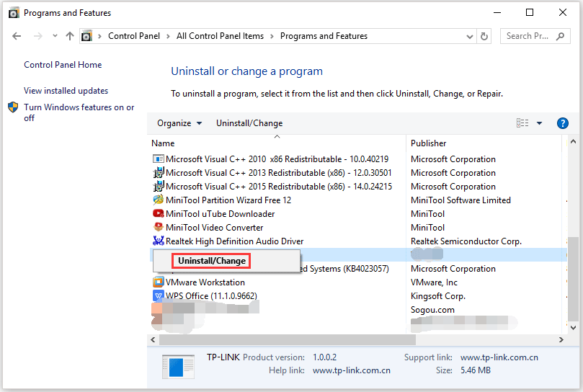Expand the view options dropdown arrow

coord(539,123)
